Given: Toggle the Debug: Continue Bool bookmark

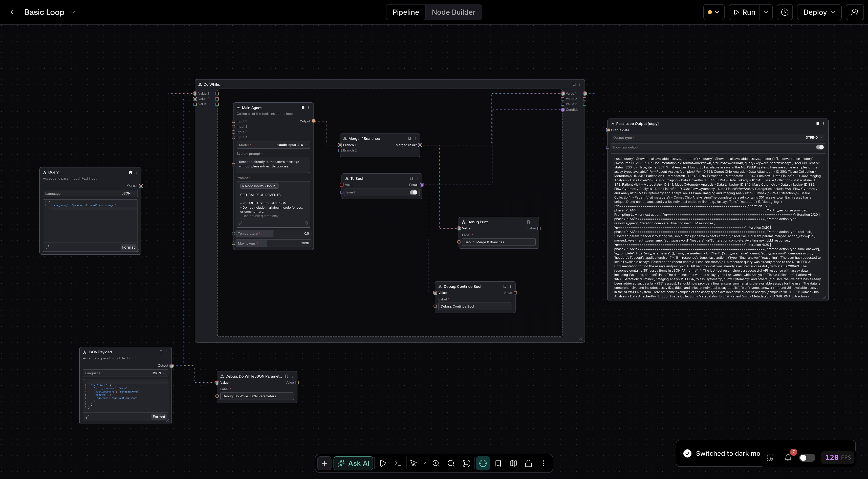Looking at the screenshot, I should [505, 286].
